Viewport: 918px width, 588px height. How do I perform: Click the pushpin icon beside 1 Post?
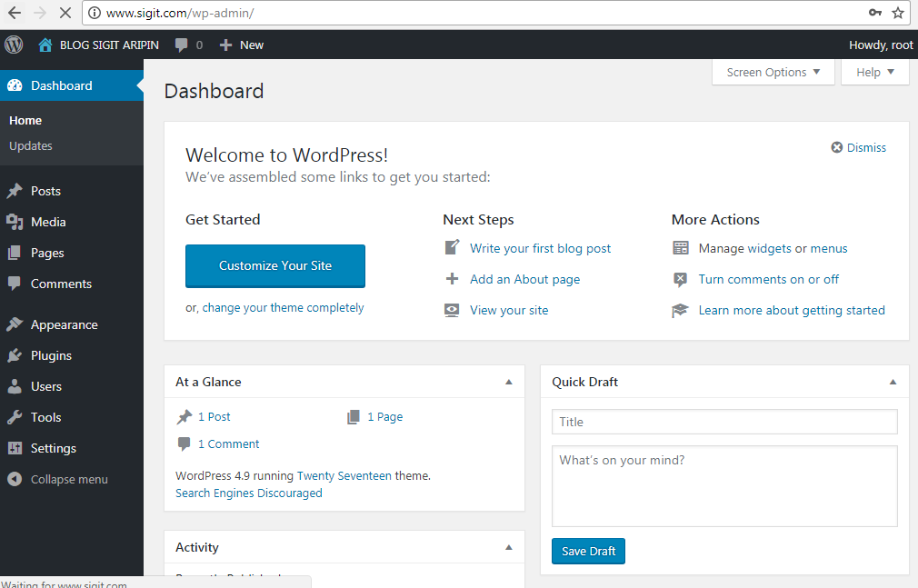click(x=185, y=417)
